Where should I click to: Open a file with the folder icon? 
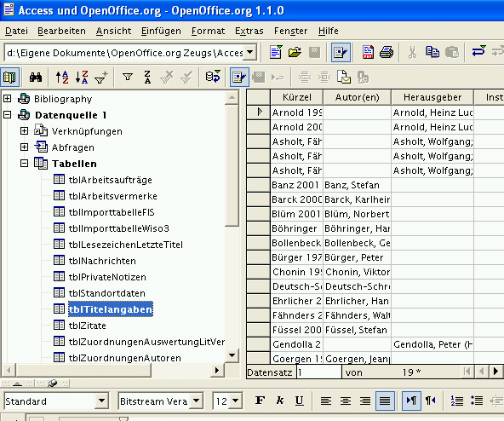pyautogui.click(x=295, y=52)
